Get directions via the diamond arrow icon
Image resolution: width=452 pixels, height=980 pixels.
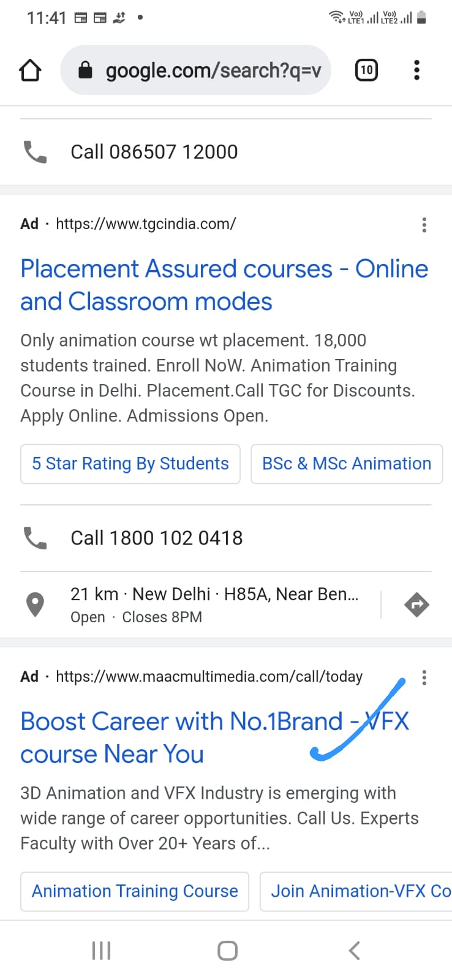coord(417,605)
